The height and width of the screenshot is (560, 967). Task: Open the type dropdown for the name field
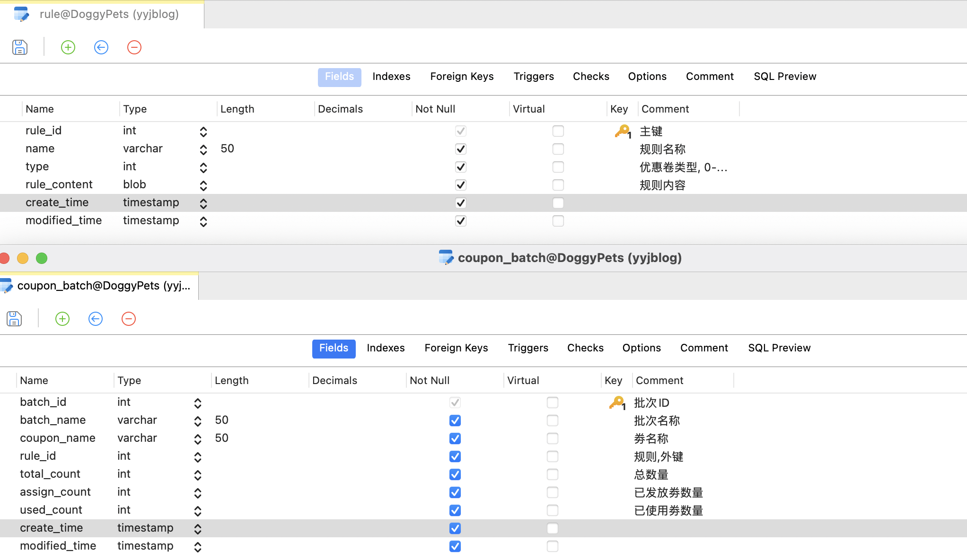(203, 149)
